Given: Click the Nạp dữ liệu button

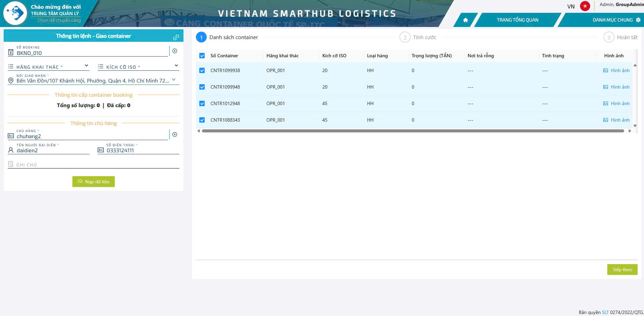Looking at the screenshot, I should click(x=94, y=182).
